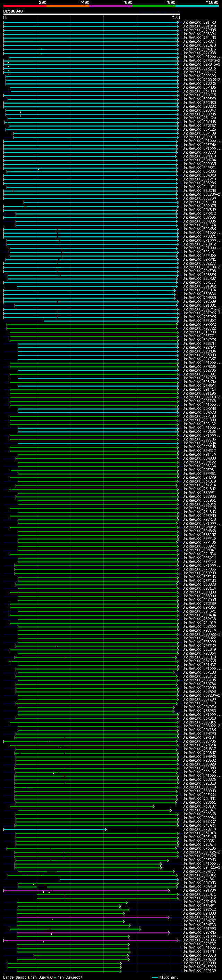Select the UniRef100_Q84QI6 row label
The image size is (222, 980).
199,49
